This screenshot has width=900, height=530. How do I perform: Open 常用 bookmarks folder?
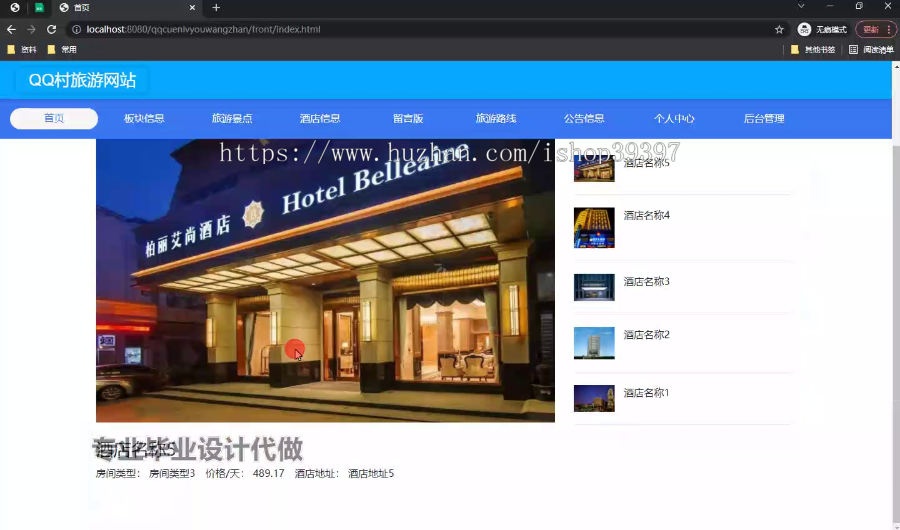point(62,50)
